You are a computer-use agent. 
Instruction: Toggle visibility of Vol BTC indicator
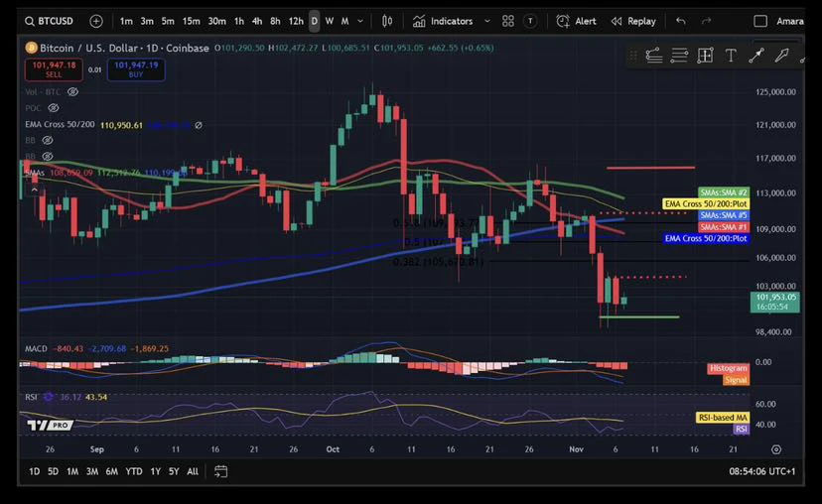(x=72, y=91)
